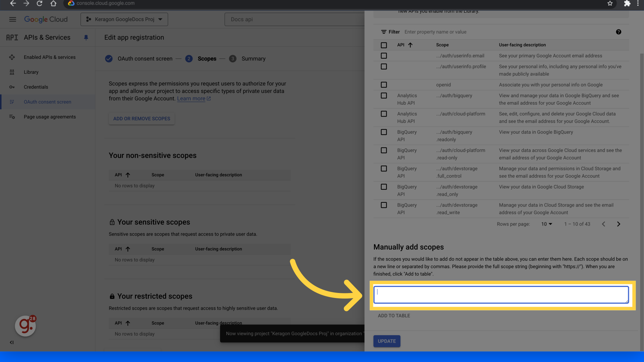Viewport: 644px width, 362px height.
Task: Bookmark page with star icon
Action: click(x=610, y=3)
